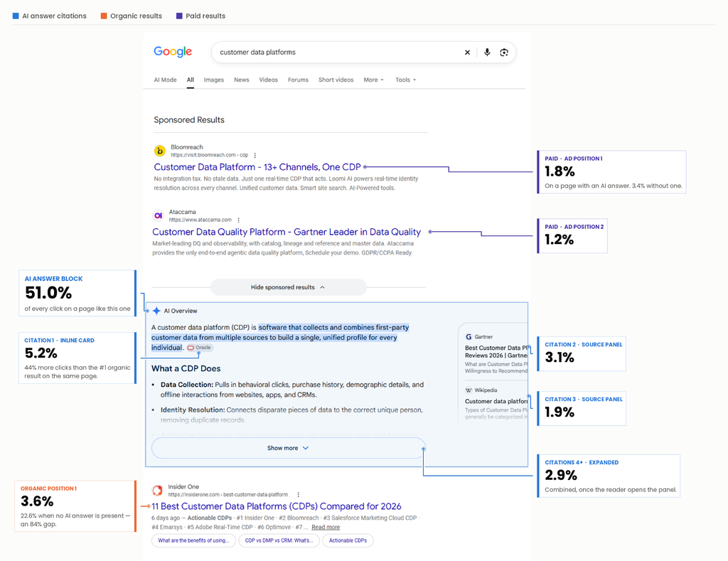Image resolution: width=728 pixels, height=561 pixels.
Task: Click the AI Overview sparkle icon
Action: pos(156,311)
